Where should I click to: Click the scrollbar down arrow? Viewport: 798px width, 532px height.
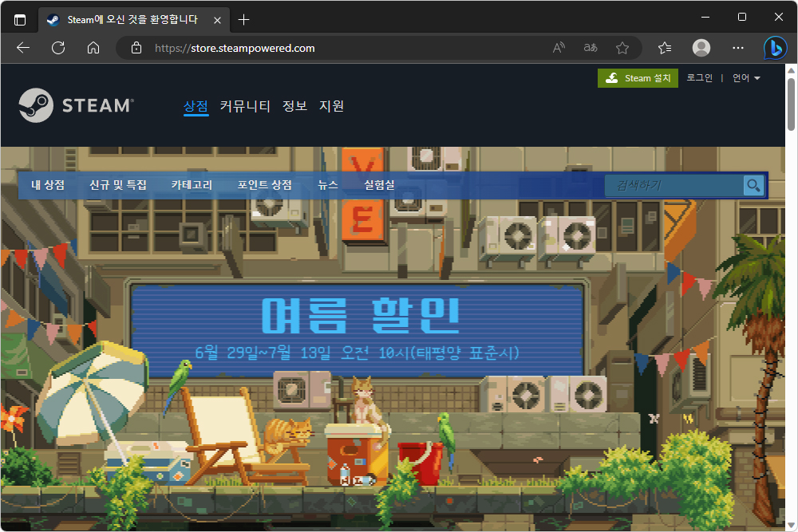click(791, 526)
